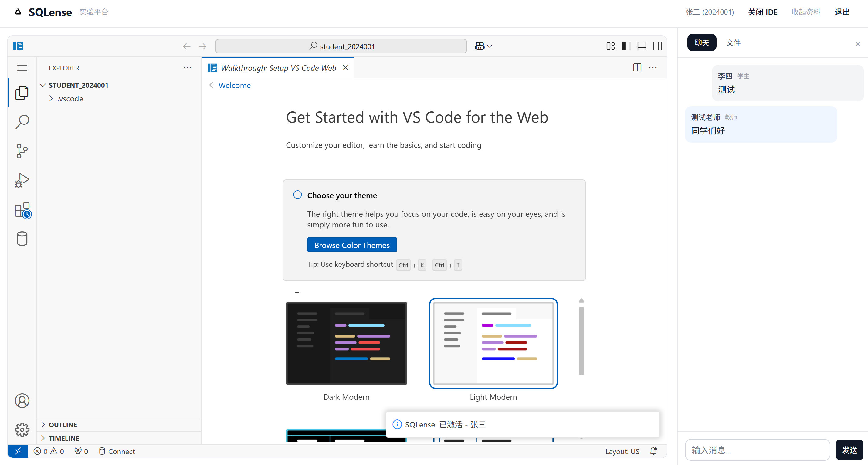This screenshot has height=465, width=868.
Task: Select the Dark Modern theme thumbnail
Action: point(346,343)
